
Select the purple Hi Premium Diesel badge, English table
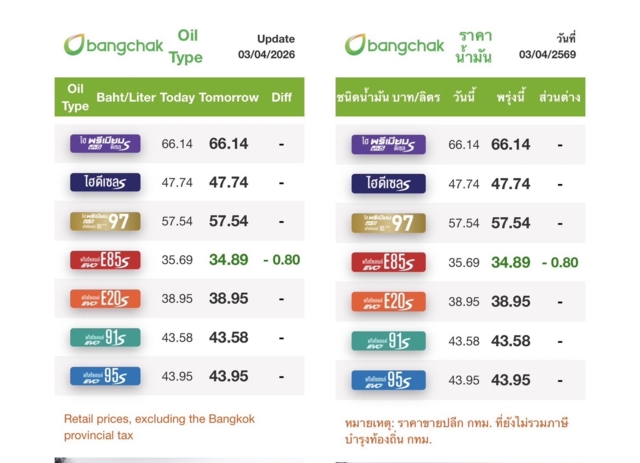[x=105, y=144]
